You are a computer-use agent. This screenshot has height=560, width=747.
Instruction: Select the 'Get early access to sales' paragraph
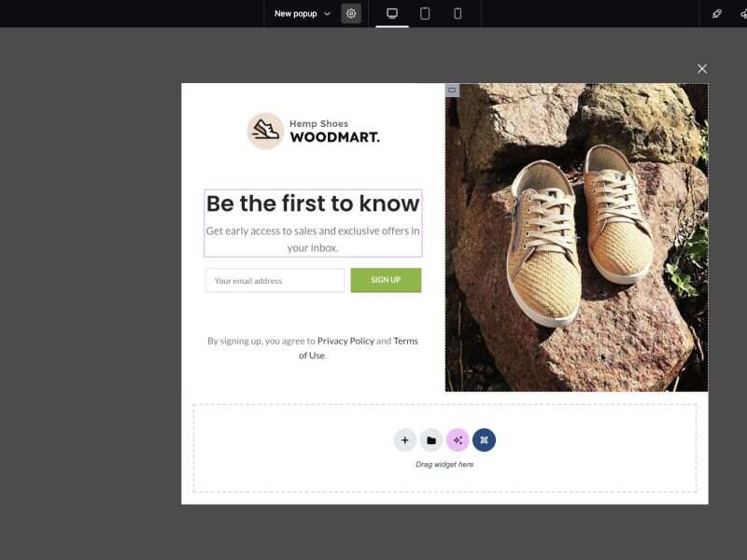coord(313,239)
